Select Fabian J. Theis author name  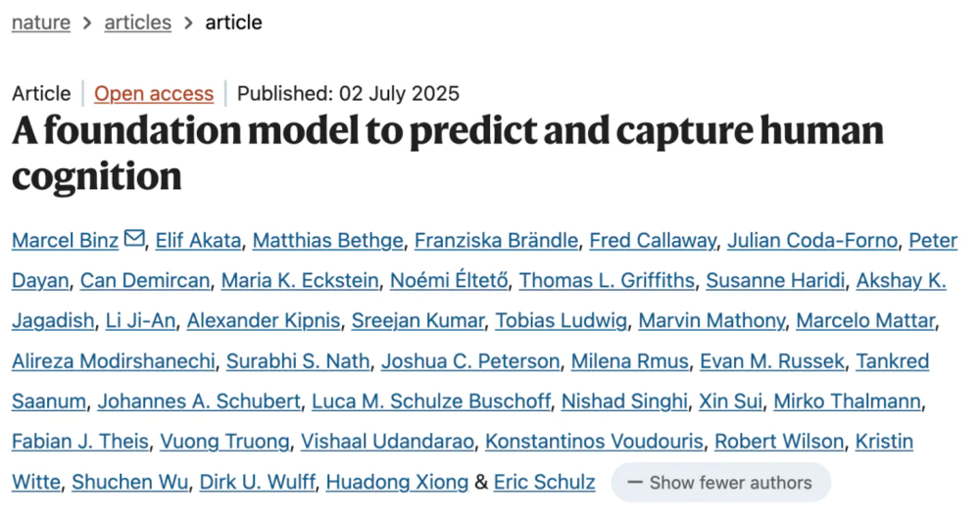tap(80, 442)
